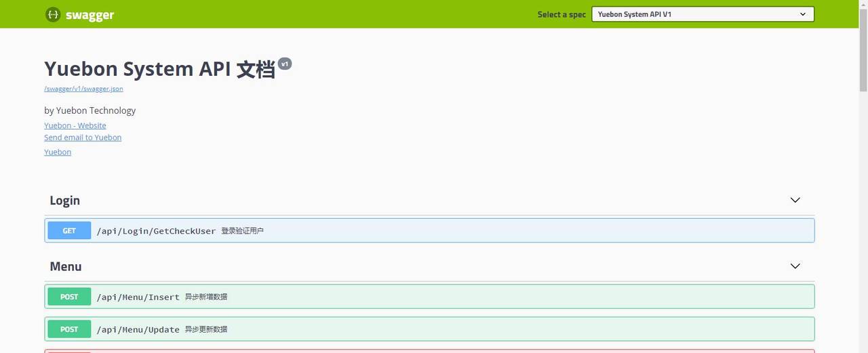Click the swagger brand name text
Viewport: 868px width, 353px height.
click(x=90, y=15)
